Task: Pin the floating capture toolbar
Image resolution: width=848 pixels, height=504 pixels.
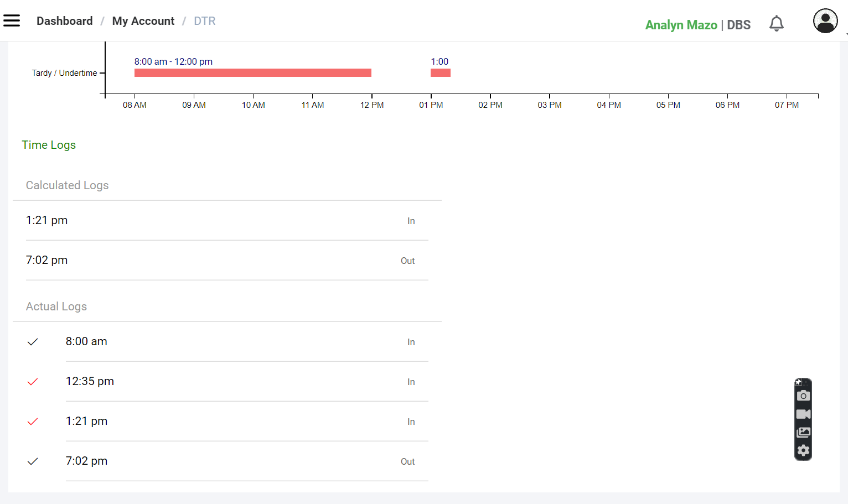Action: click(x=798, y=382)
